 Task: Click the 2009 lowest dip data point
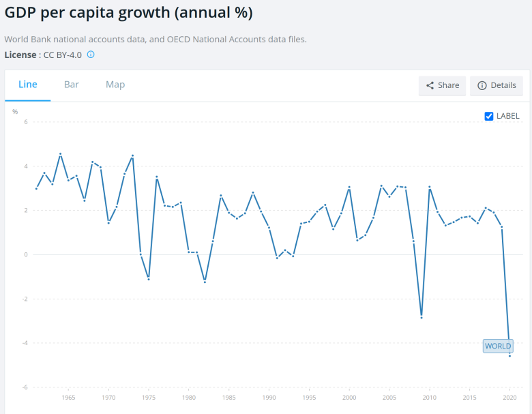tap(422, 317)
